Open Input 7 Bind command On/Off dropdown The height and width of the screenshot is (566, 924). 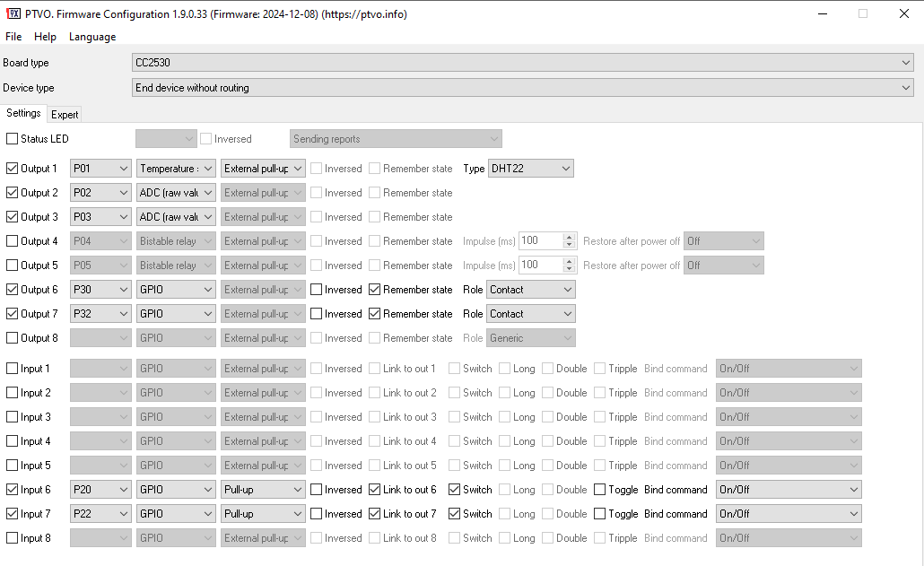pyautogui.click(x=789, y=513)
